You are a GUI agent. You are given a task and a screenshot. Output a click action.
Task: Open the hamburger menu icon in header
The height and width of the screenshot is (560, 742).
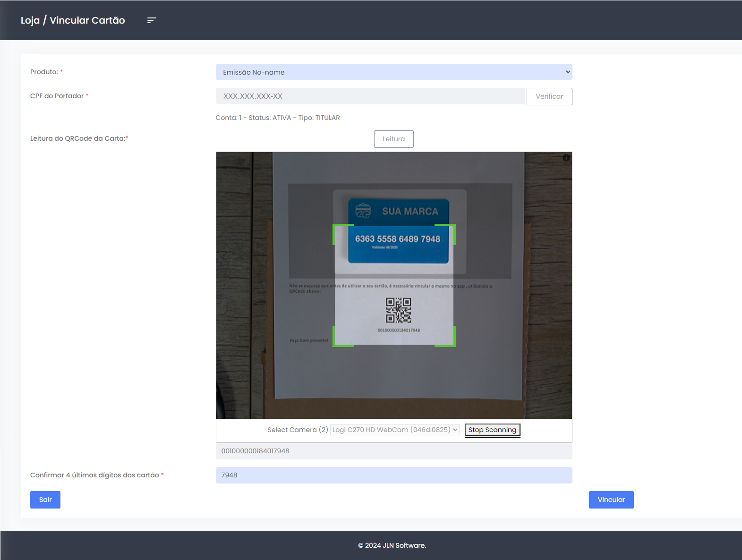tap(152, 20)
